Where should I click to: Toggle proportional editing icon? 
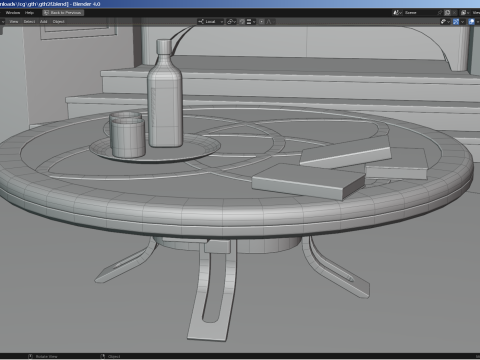point(262,22)
